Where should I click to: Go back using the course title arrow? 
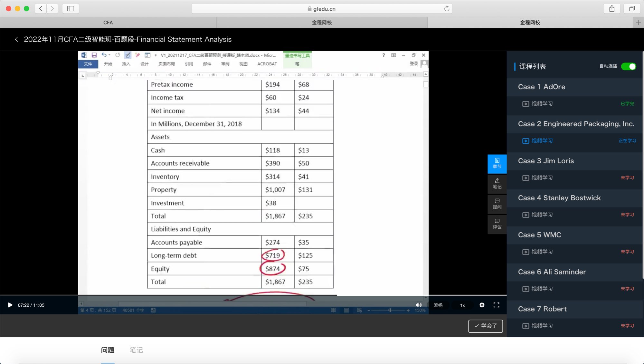pos(16,39)
